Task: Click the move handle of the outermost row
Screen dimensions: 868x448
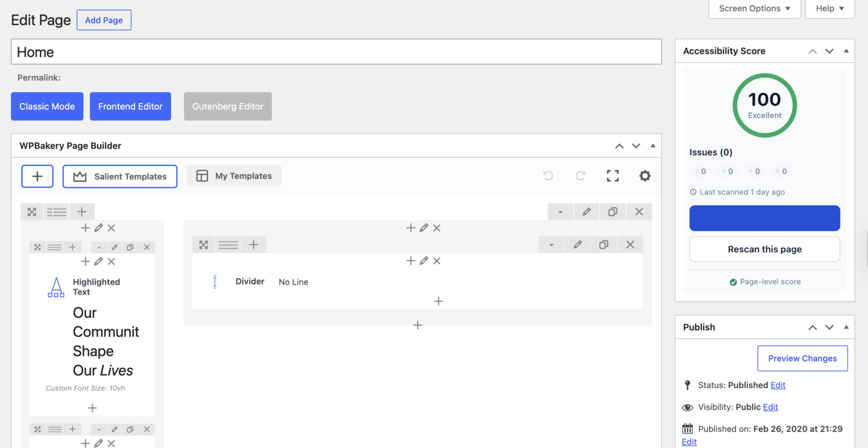Action: (x=32, y=212)
